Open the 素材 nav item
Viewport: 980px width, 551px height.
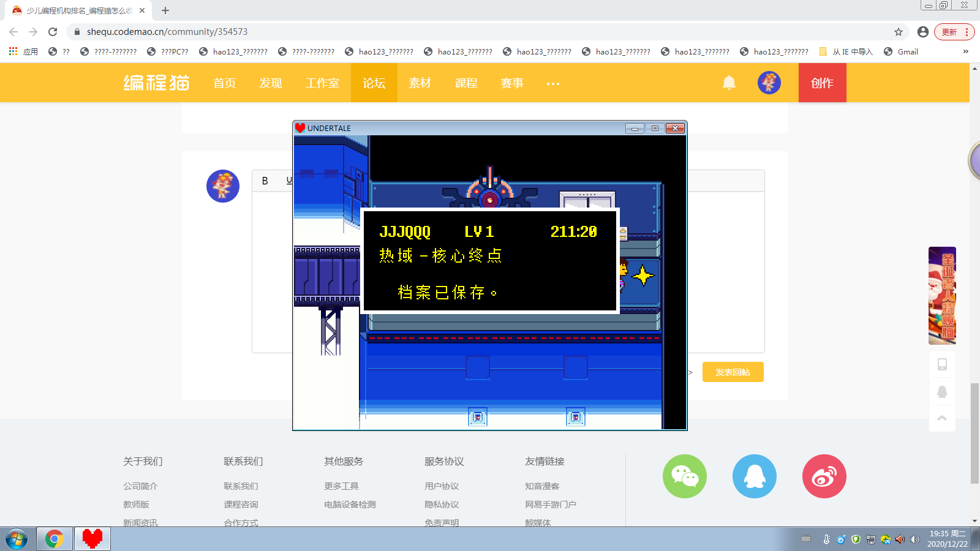pyautogui.click(x=420, y=83)
